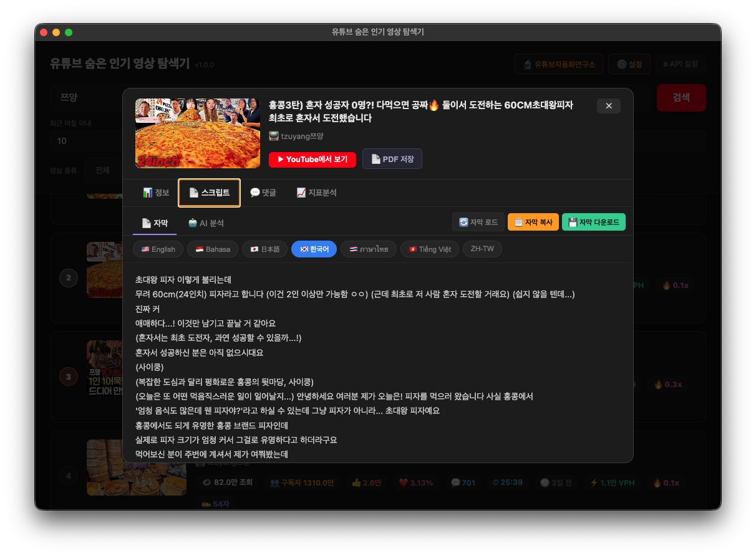The height and width of the screenshot is (556, 756).
Task: Open the AI 분석 sub-tab
Action: click(206, 223)
